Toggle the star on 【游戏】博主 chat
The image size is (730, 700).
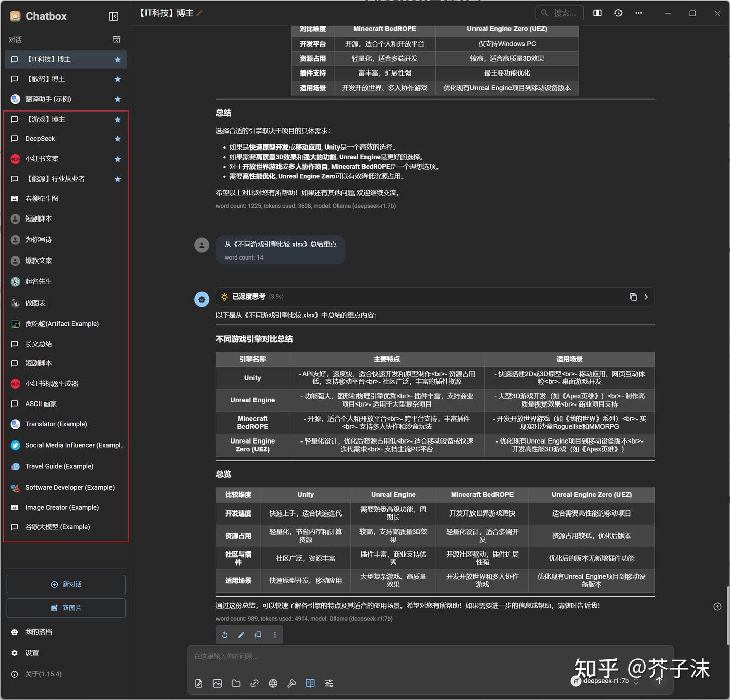[x=117, y=119]
